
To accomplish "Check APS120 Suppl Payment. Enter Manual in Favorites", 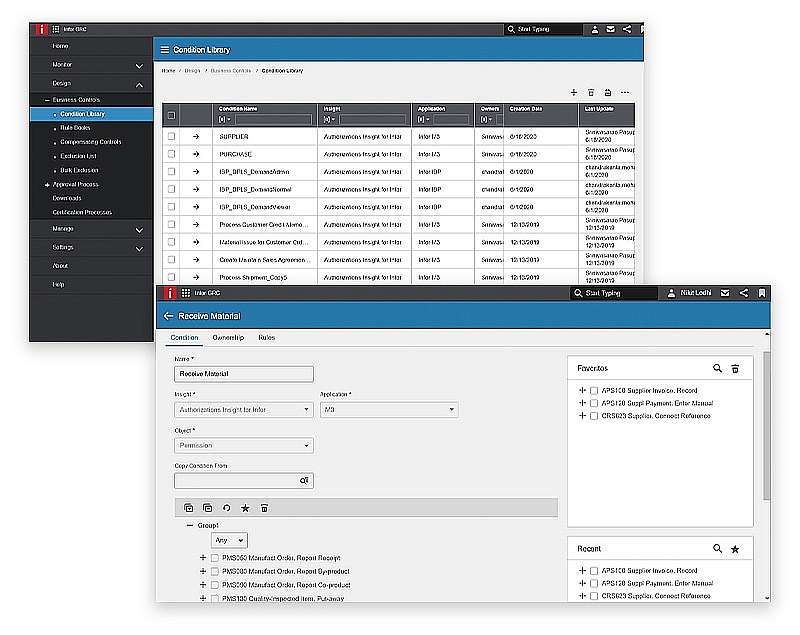I will pyautogui.click(x=594, y=403).
